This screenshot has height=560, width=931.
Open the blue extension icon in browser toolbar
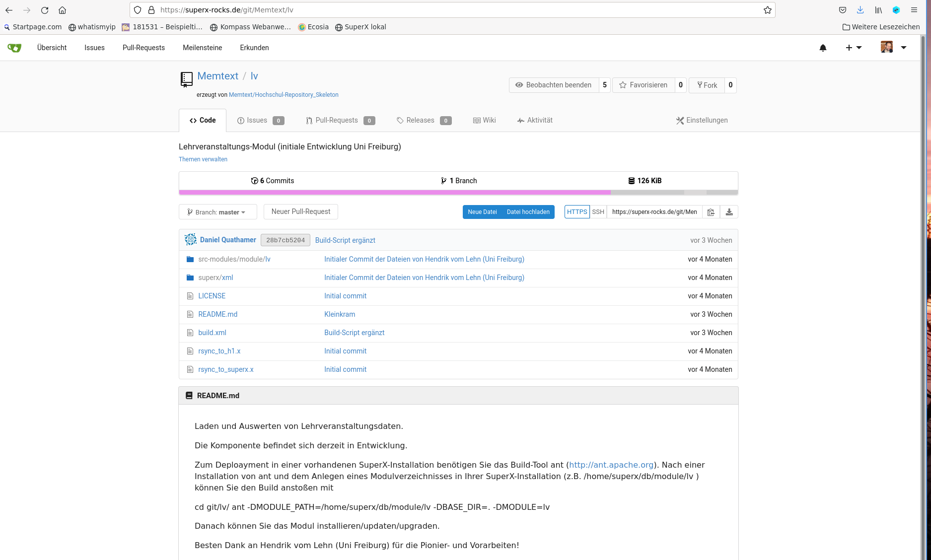click(x=896, y=10)
